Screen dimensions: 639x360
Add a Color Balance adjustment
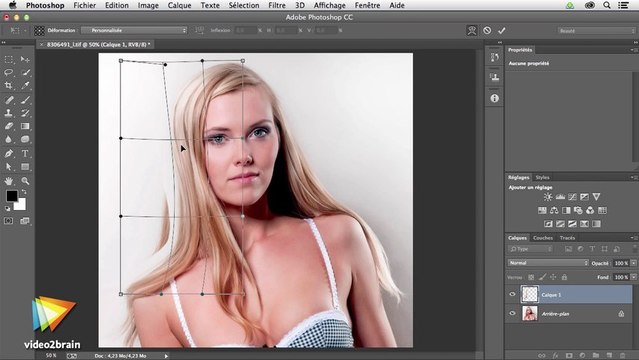pyautogui.click(x=554, y=210)
